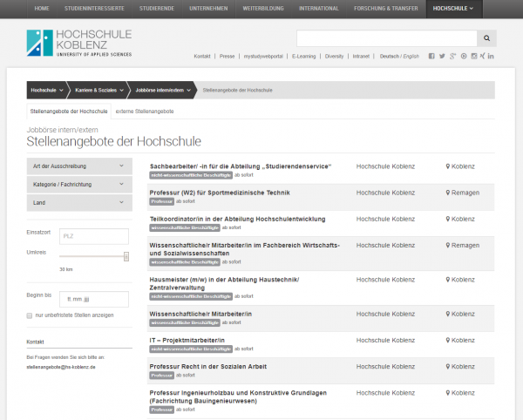The width and height of the screenshot is (523, 420).
Task: Open the Presse header link
Action: [x=227, y=57]
